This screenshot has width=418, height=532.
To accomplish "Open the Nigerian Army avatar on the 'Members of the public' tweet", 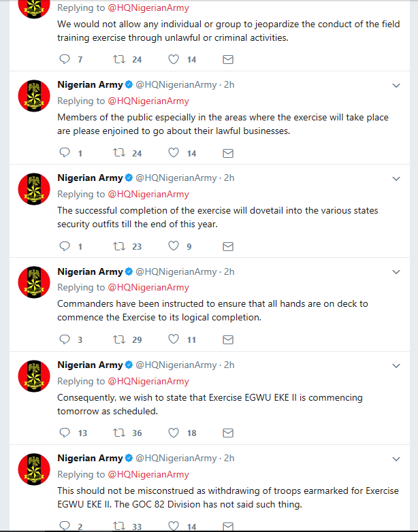I will pyautogui.click(x=33, y=97).
